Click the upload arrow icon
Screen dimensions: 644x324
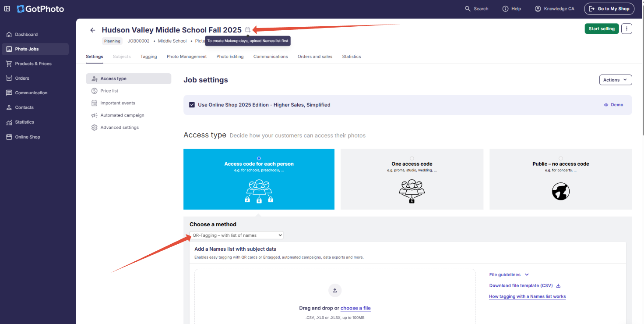335,290
